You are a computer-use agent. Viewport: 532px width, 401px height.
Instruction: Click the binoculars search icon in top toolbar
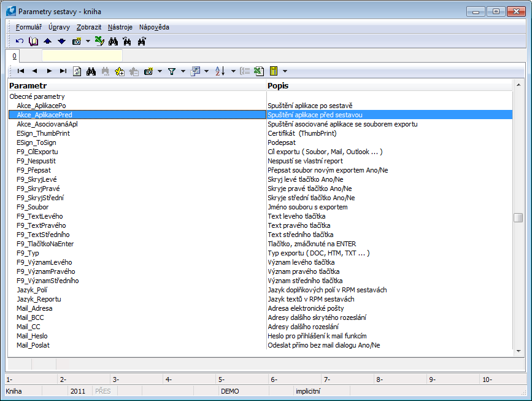point(113,42)
